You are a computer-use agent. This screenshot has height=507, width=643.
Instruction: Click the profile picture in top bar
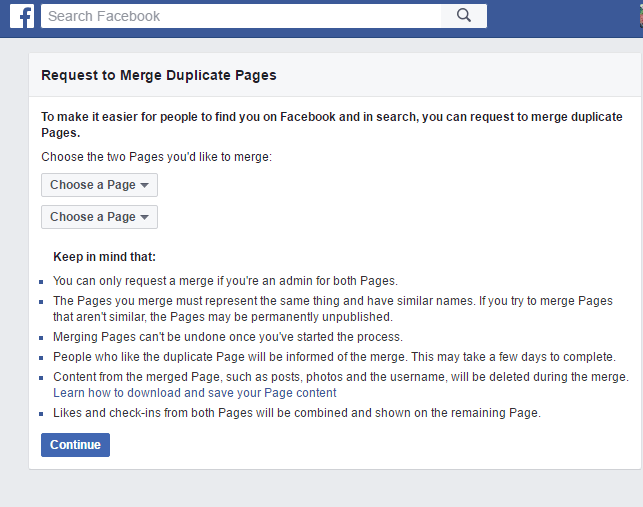pyautogui.click(x=641, y=16)
